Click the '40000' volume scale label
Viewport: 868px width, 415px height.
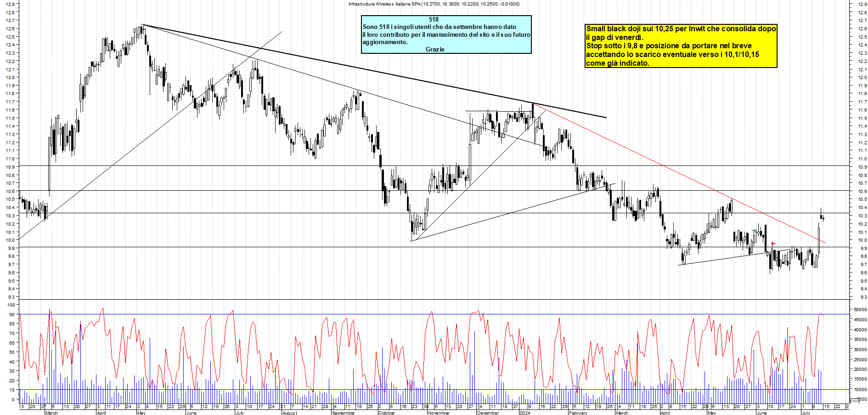pos(860,330)
